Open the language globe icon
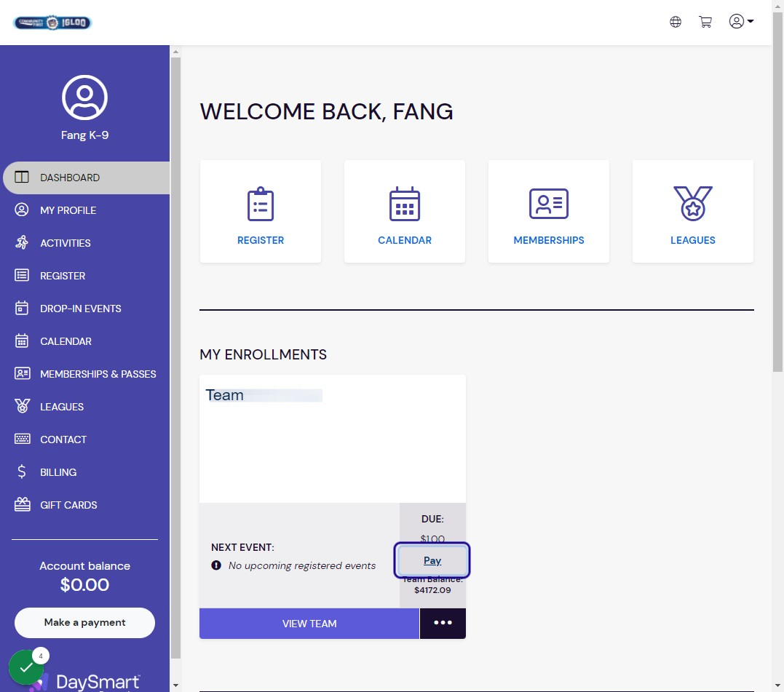 tap(676, 22)
